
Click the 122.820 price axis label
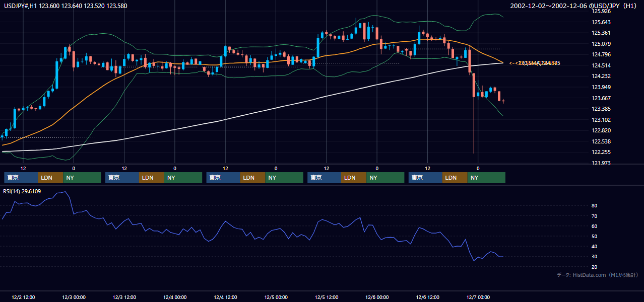601,130
